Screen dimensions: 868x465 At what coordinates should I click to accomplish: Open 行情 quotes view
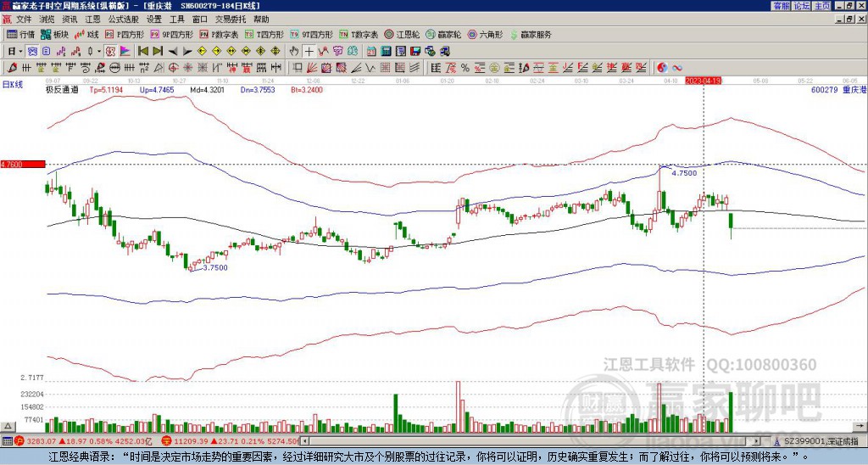[20, 34]
